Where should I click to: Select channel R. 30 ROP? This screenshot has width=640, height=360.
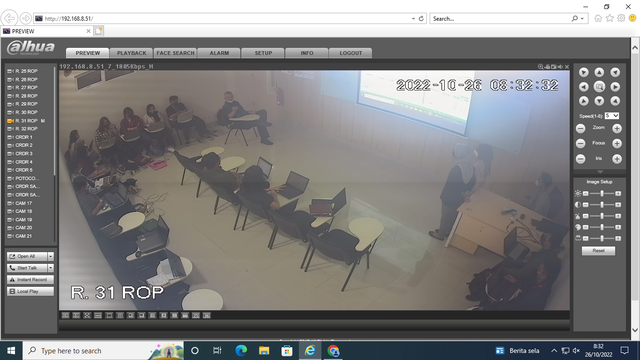click(x=27, y=112)
